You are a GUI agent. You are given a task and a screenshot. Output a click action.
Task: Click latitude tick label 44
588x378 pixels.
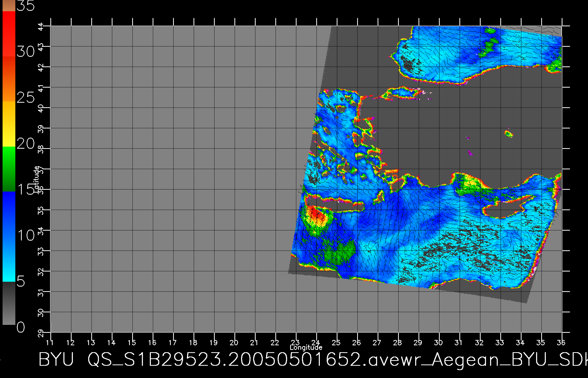point(41,27)
